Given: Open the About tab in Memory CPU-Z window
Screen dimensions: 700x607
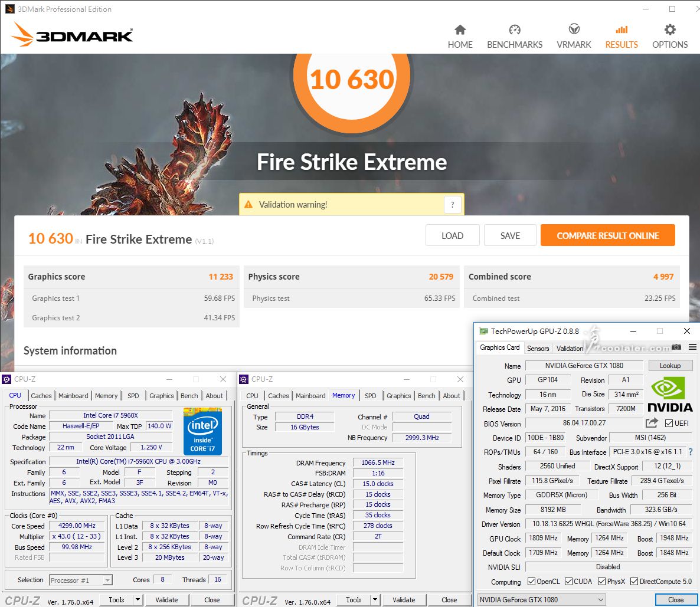Looking at the screenshot, I should [x=452, y=395].
